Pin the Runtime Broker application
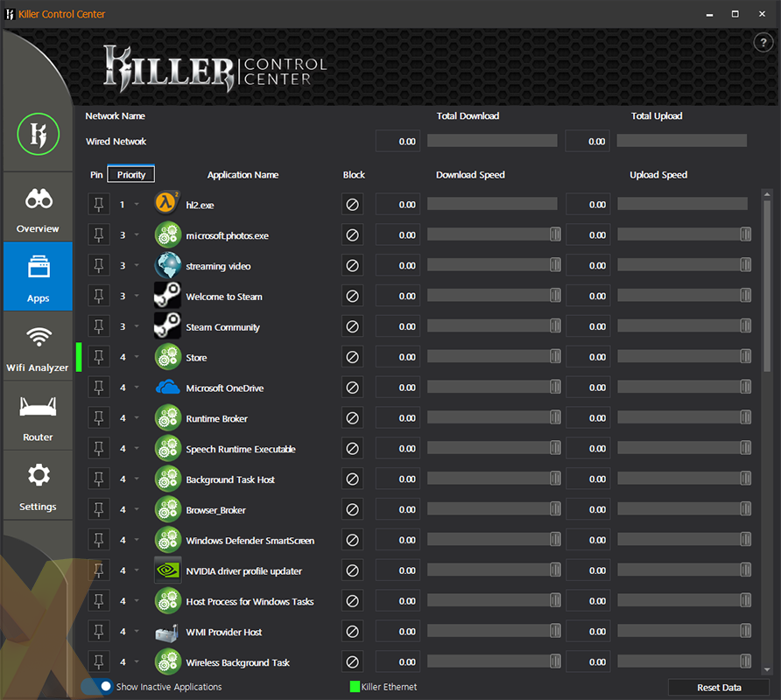The height and width of the screenshot is (700, 781). [x=98, y=417]
